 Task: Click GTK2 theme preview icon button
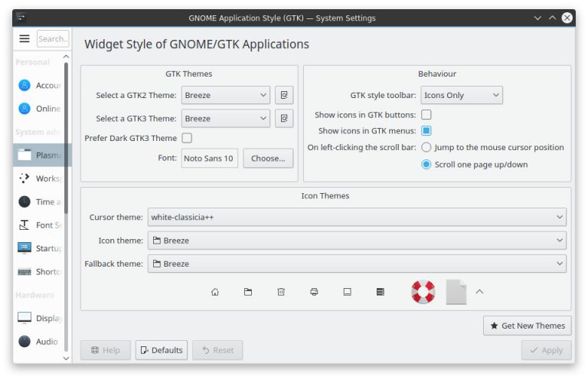coord(284,96)
